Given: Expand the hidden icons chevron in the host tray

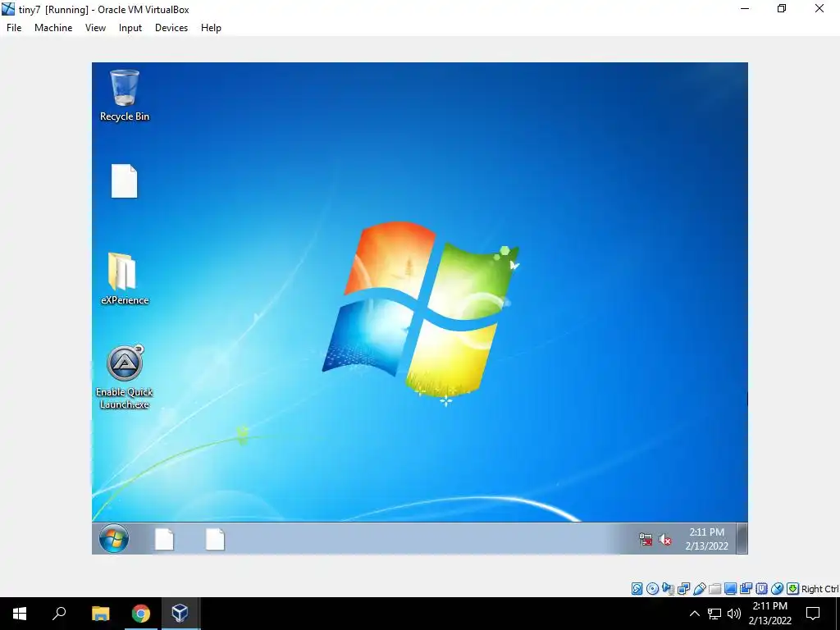Looking at the screenshot, I should (x=694, y=614).
